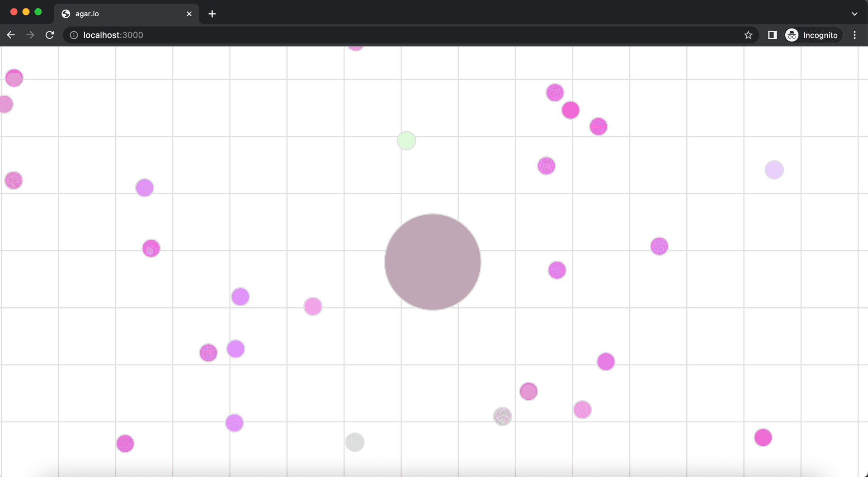Click the macOS green fullscreen button
This screenshot has width=868, height=477.
(38, 12)
